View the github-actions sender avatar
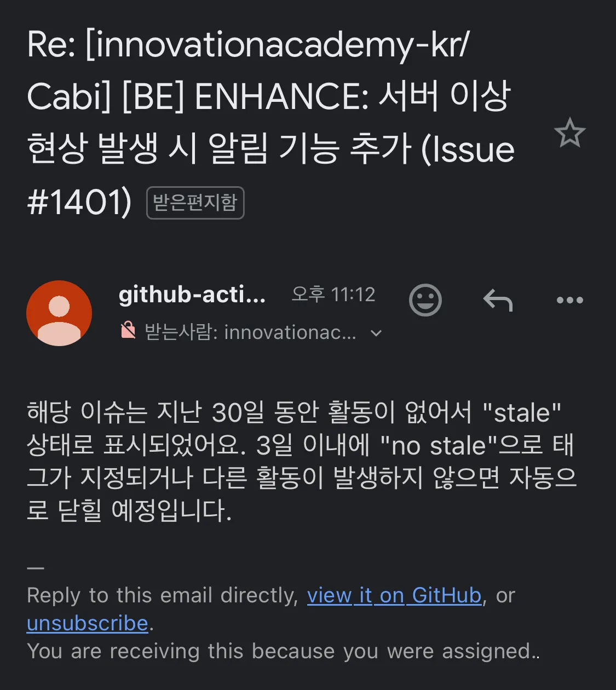Viewport: 616px width, 690px height. pyautogui.click(x=59, y=313)
